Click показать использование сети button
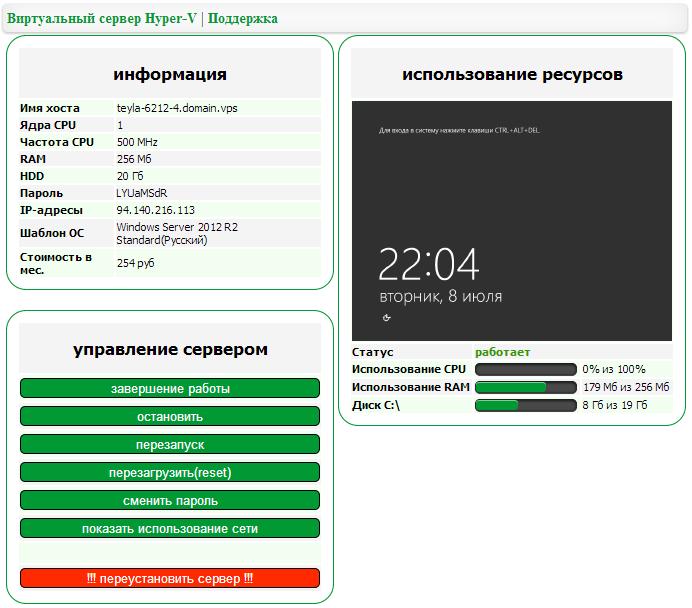This screenshot has width=692, height=608. [x=170, y=529]
